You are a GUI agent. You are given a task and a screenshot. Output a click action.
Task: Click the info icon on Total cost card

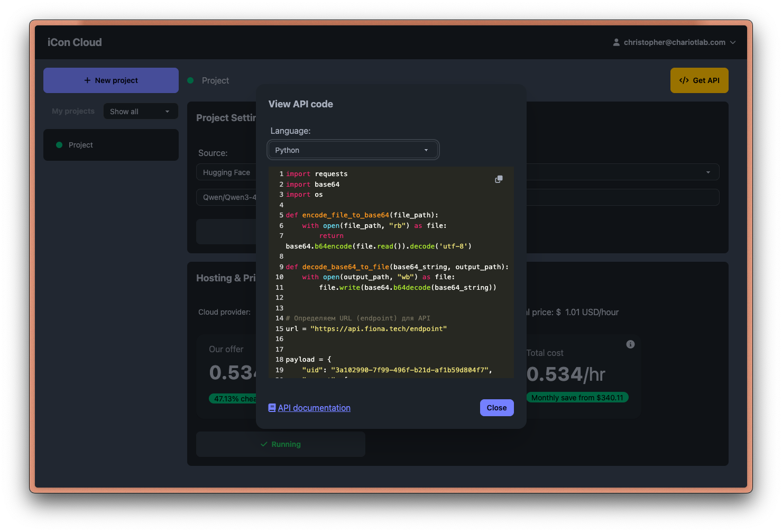point(630,344)
